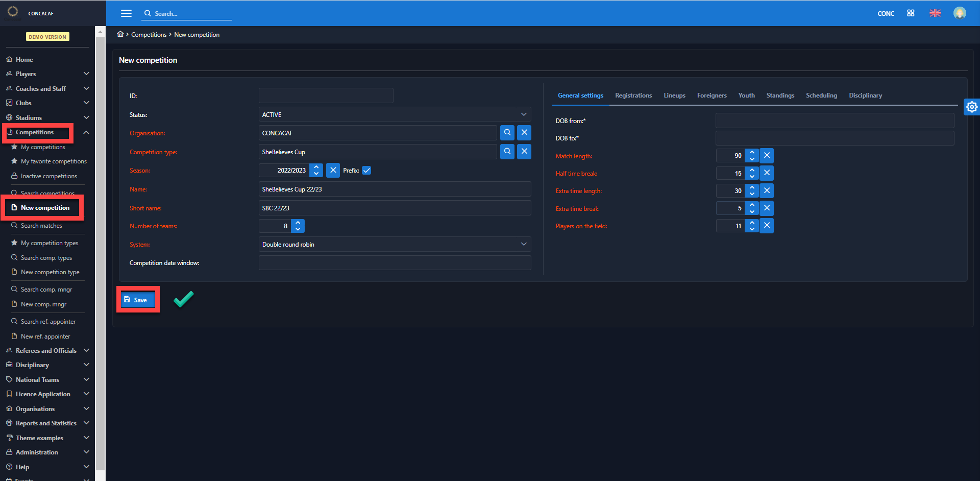Open My competitions star item
This screenshot has height=481, width=980.
coord(43,147)
